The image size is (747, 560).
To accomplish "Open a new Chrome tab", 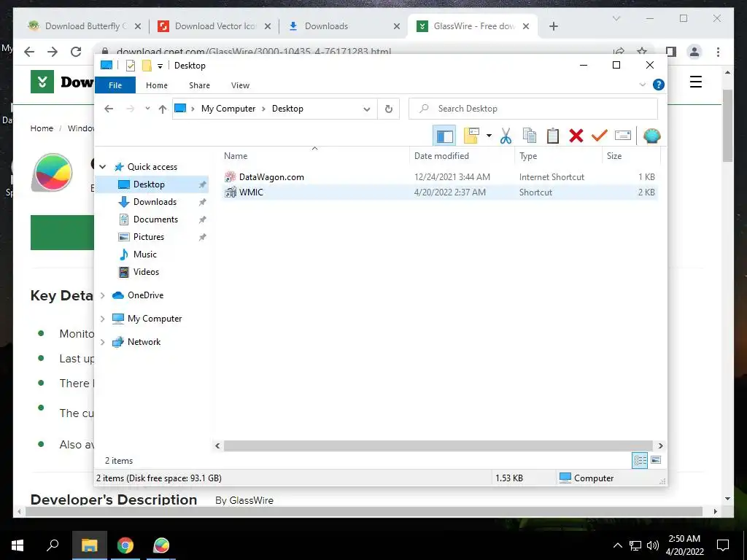I will [x=553, y=26].
